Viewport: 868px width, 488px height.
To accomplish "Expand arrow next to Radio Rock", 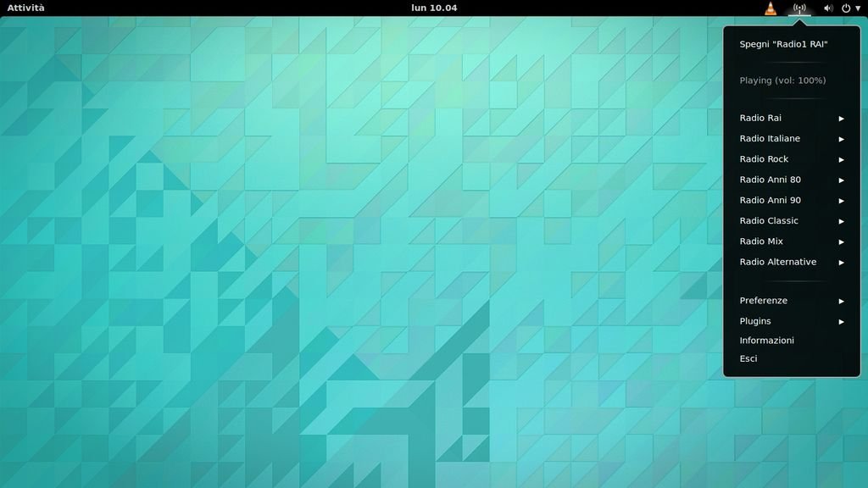I will point(841,159).
